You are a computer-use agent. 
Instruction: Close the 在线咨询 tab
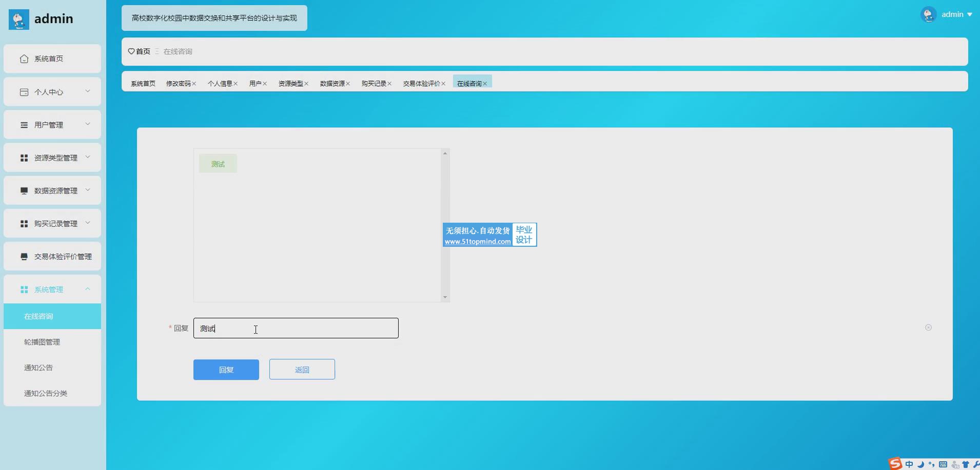point(485,84)
